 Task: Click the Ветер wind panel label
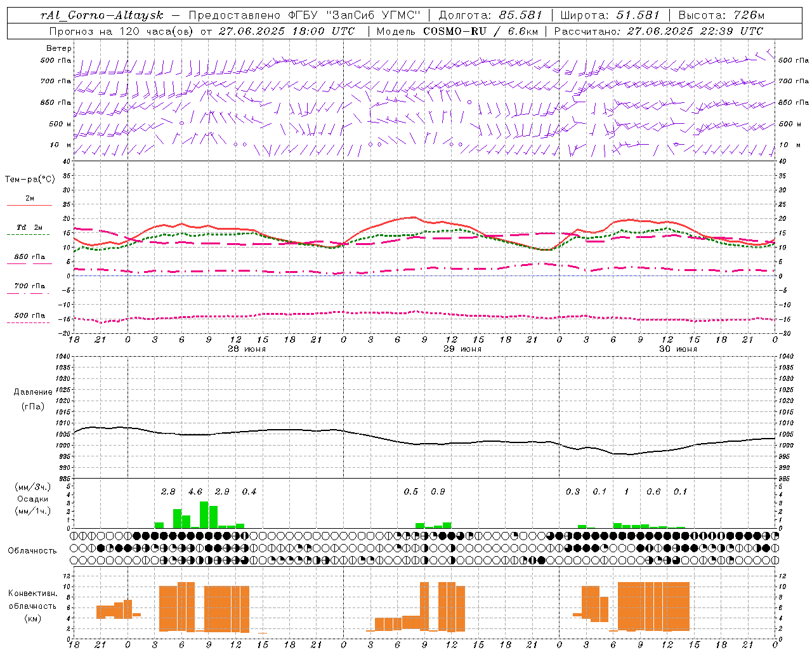coord(59,48)
